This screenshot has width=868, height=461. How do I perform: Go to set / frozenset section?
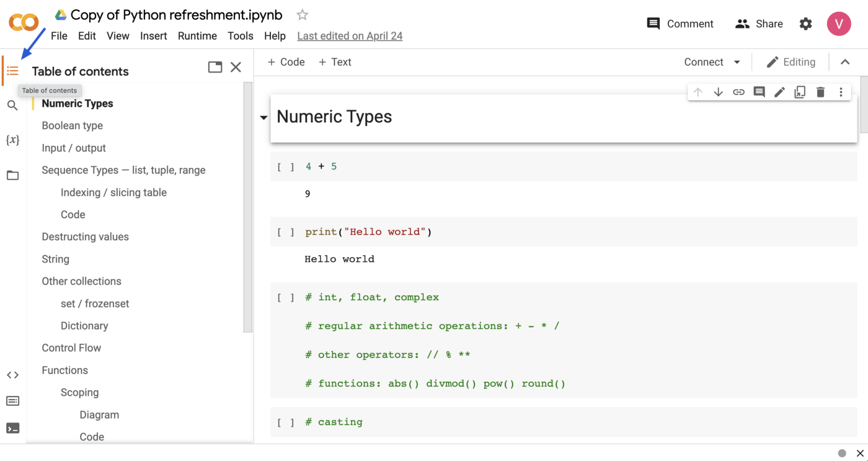click(95, 303)
